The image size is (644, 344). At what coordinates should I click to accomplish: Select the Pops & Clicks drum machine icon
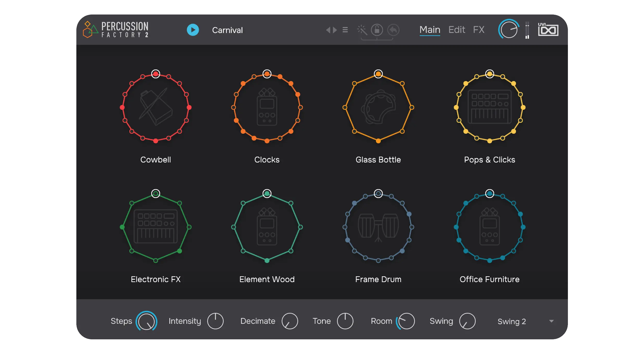pos(489,107)
